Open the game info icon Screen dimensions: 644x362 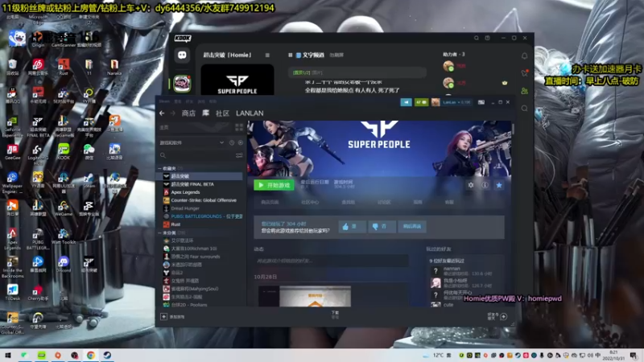[485, 185]
